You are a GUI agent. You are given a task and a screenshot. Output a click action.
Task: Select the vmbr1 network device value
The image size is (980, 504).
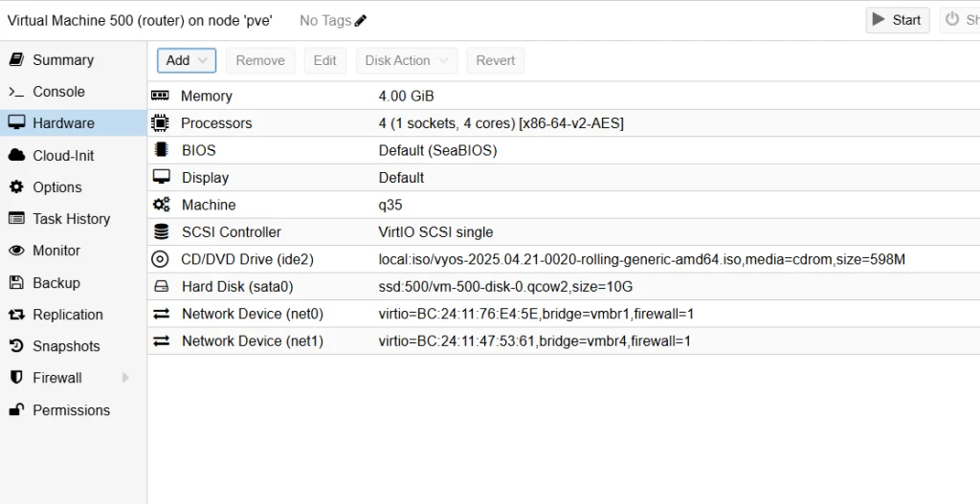pos(536,314)
